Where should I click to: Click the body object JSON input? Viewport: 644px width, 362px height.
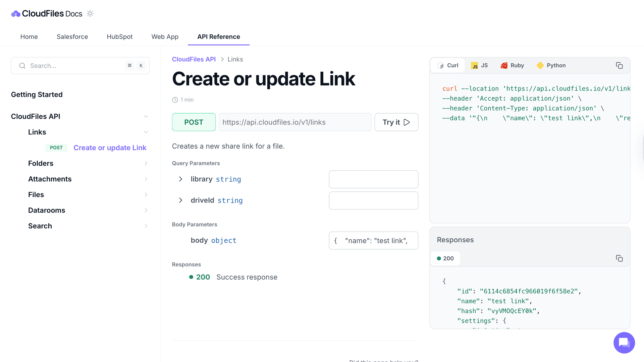click(x=373, y=241)
